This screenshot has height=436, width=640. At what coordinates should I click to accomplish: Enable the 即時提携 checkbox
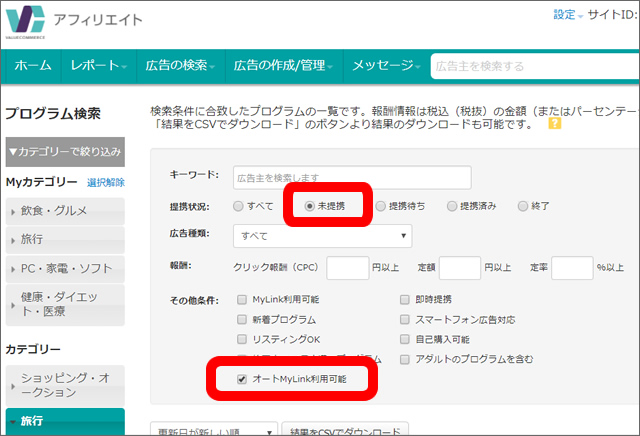405,300
